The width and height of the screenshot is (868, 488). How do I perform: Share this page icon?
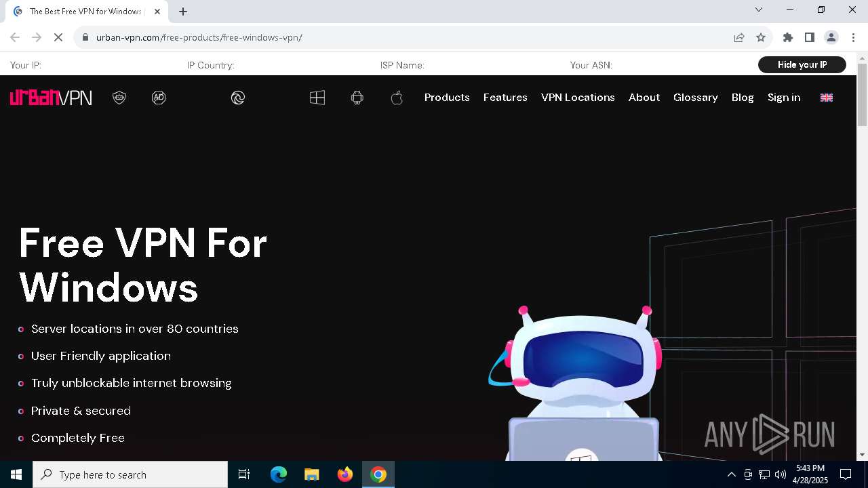click(x=739, y=37)
